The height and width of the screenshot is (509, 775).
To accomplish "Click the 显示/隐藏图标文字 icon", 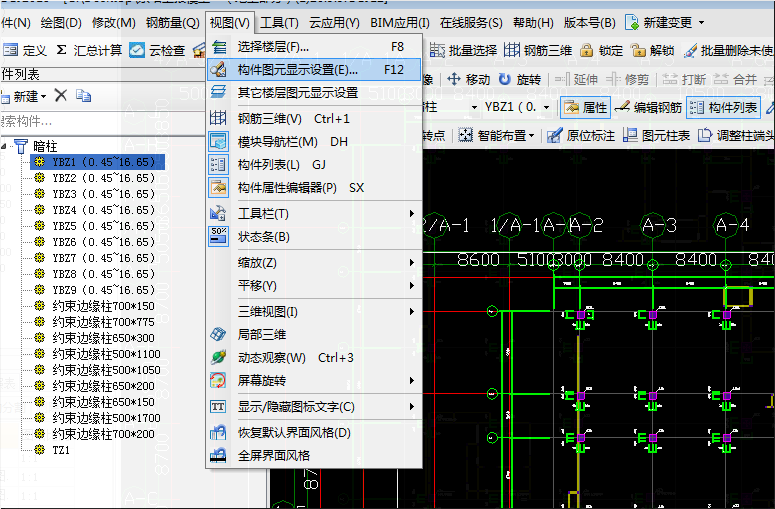I will click(x=218, y=407).
